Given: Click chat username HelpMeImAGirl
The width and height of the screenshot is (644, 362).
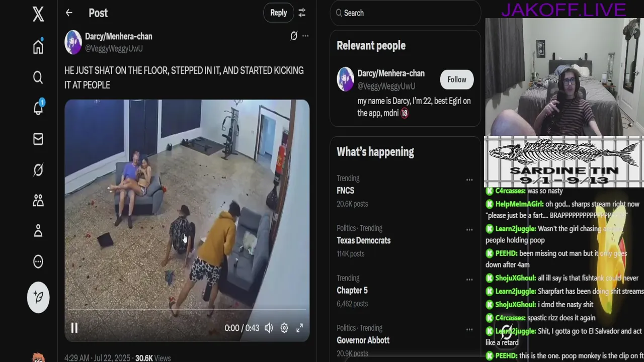Looking at the screenshot, I should (x=519, y=204).
